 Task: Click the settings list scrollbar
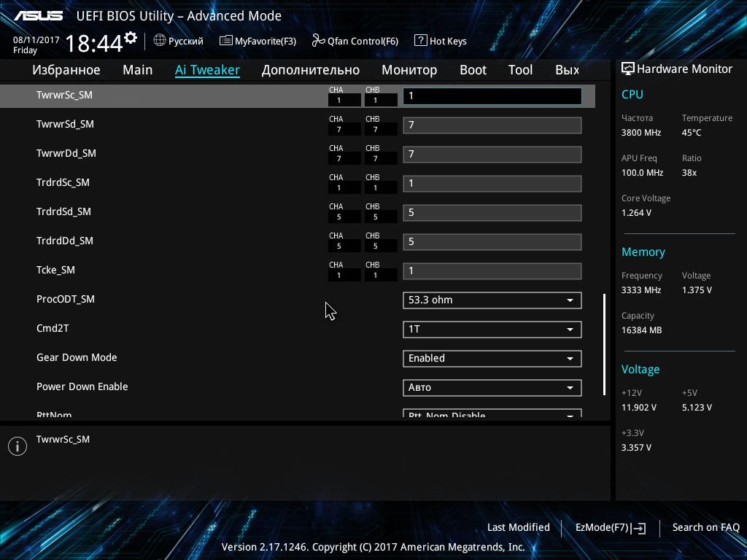point(604,344)
